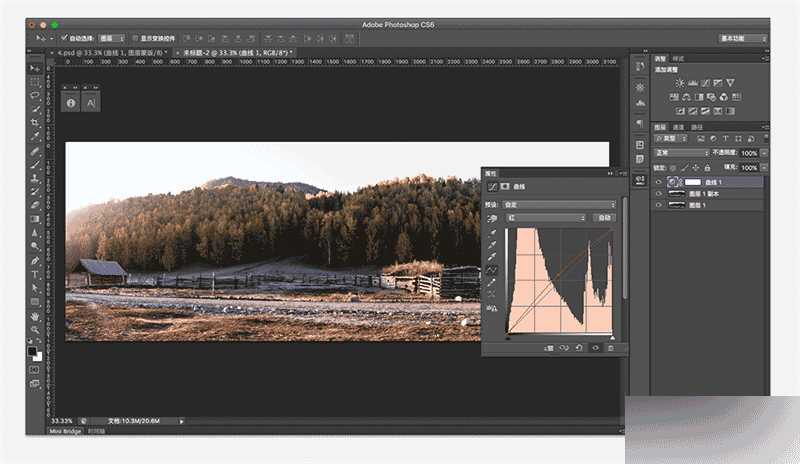Click the 自动 auto button in Curves
Screen dimensions: 800x464
pos(603,217)
